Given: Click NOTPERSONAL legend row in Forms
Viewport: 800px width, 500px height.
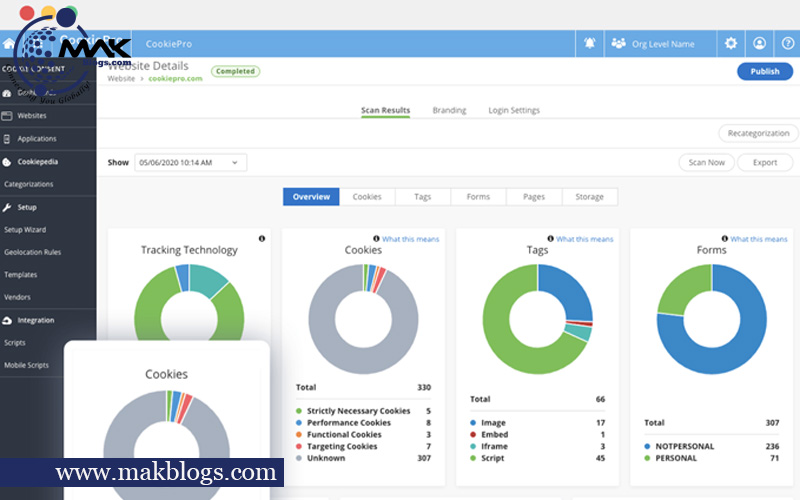Looking at the screenshot, I should 712,446.
